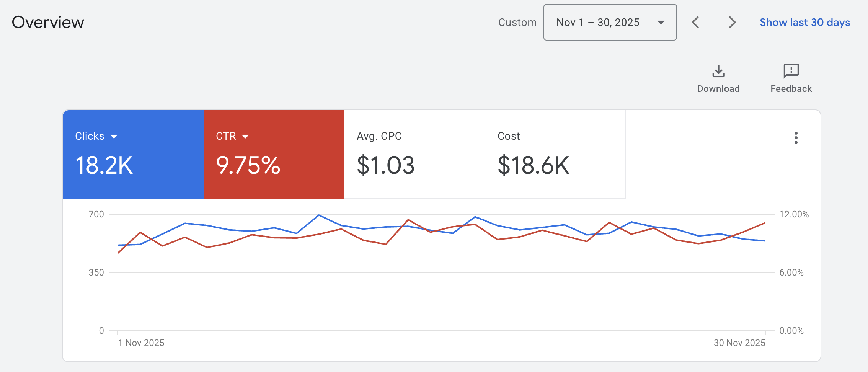868x372 pixels.
Task: Expand the Clicks metric dropdown arrow
Action: (114, 137)
